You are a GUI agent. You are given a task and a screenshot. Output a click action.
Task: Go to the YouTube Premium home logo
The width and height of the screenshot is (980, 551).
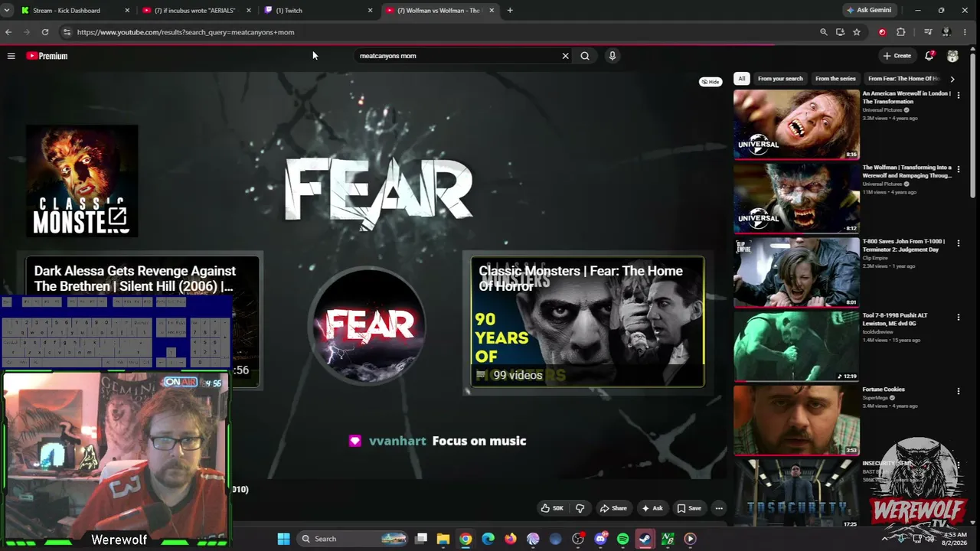47,56
